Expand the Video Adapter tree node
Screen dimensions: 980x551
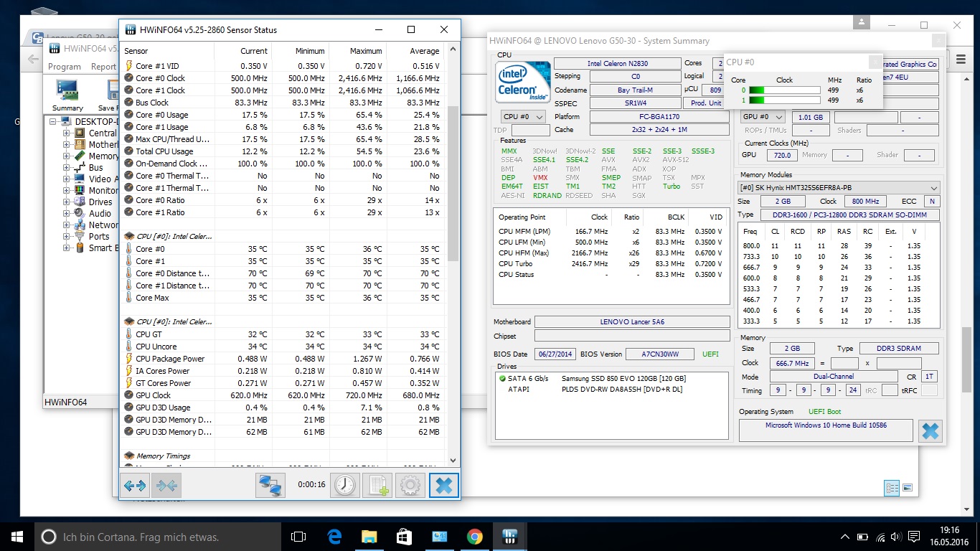(x=67, y=179)
